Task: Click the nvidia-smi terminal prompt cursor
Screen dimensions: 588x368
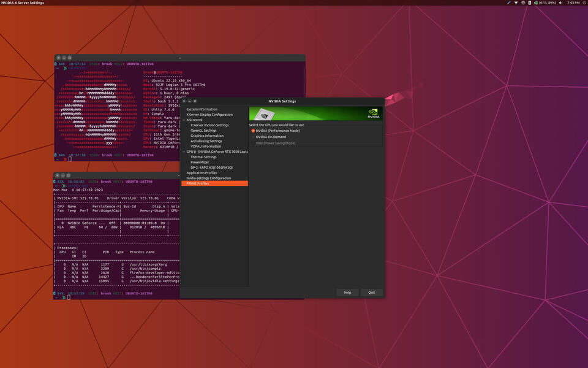Action: pyautogui.click(x=69, y=297)
